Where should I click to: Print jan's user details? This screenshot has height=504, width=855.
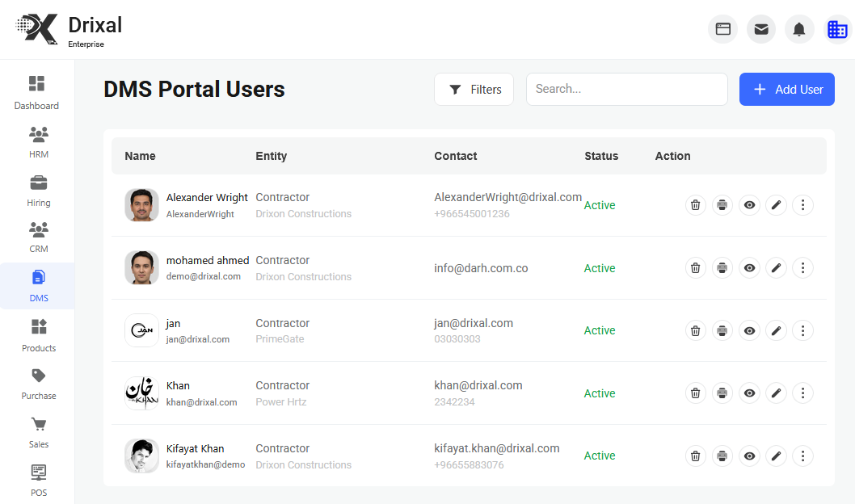(722, 330)
